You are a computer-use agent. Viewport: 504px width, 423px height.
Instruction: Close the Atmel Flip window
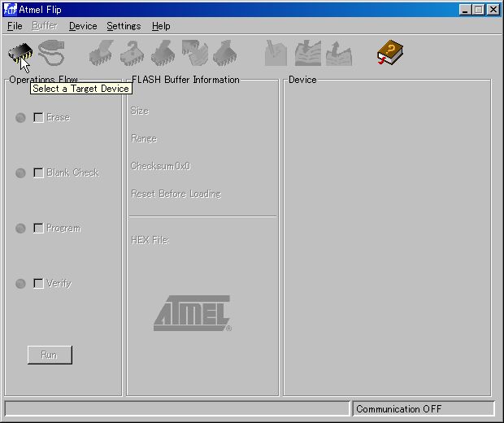(x=493, y=10)
